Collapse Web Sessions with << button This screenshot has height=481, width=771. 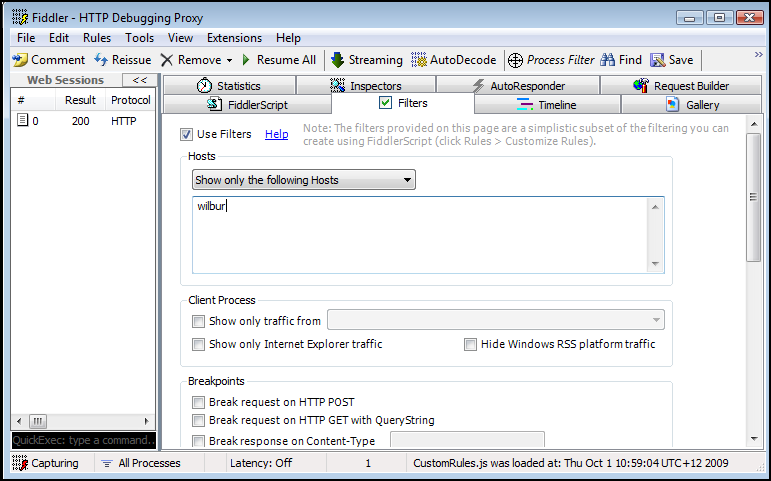140,80
